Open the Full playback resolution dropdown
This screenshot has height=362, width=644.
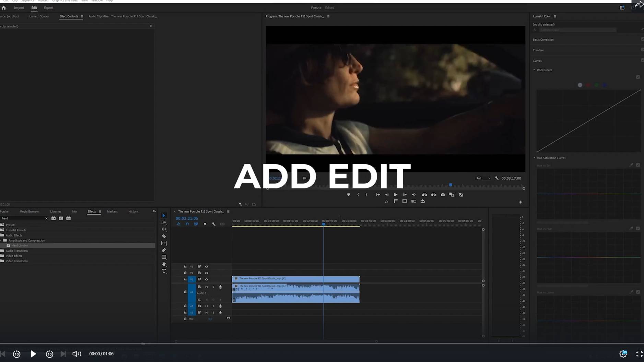point(483,178)
